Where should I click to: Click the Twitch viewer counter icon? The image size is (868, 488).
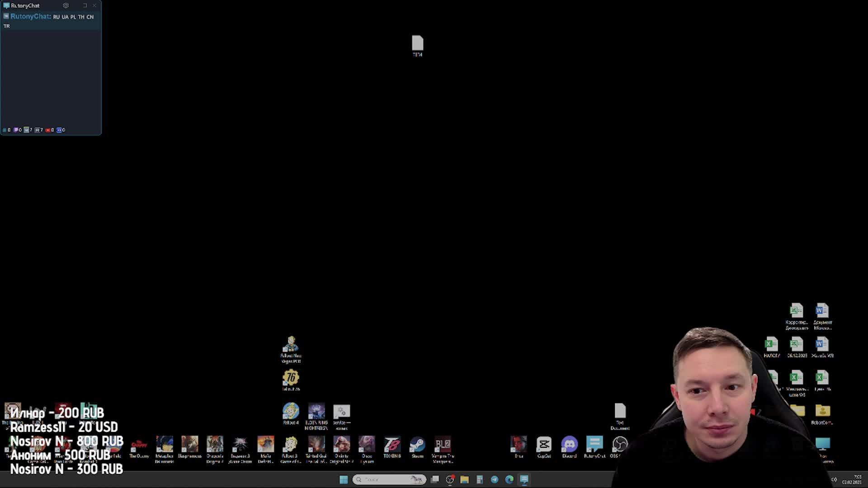[x=16, y=130]
